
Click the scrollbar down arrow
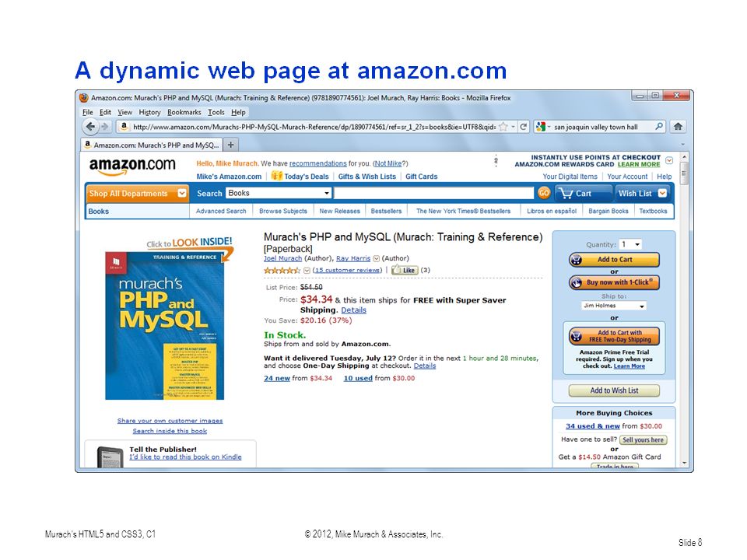[x=685, y=463]
